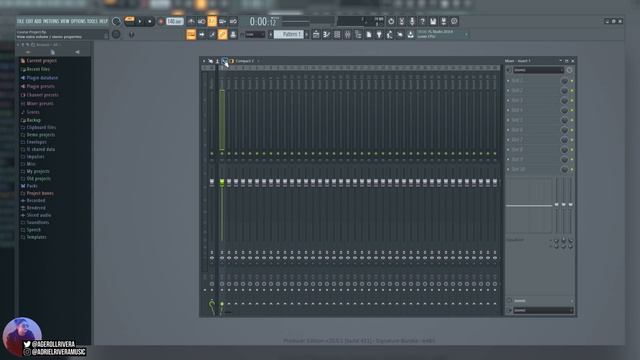Expand Plugin database folder
Image resolution: width=640 pixels, height=360 pixels.
pyautogui.click(x=39, y=78)
